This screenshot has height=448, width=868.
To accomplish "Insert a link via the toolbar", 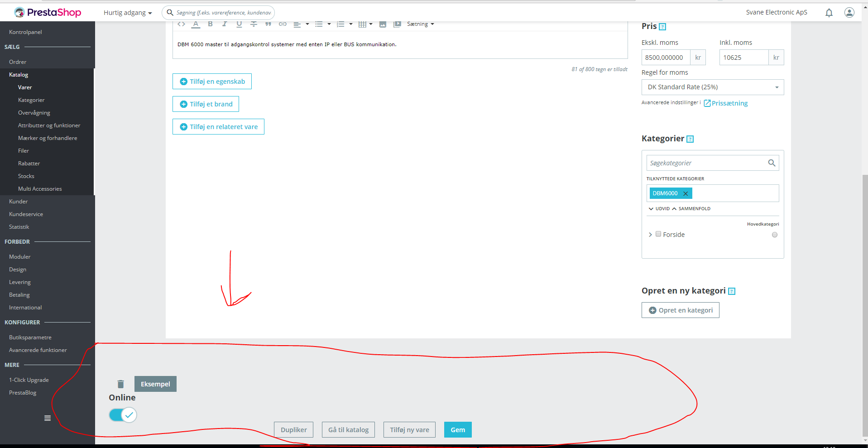I will click(x=283, y=24).
